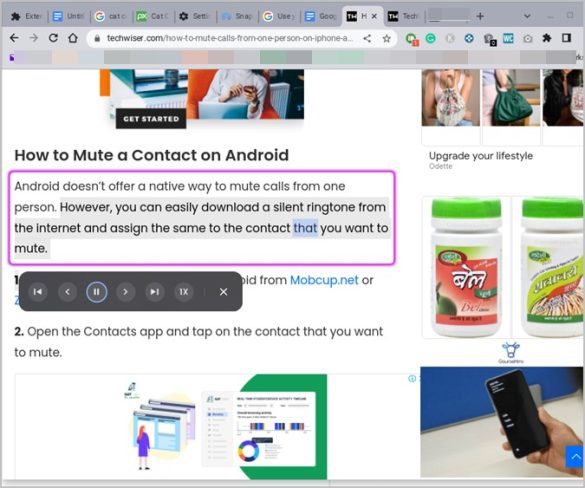The image size is (585, 488).
Task: Click the blue scroll-to-top arrow button
Action: coord(575,456)
